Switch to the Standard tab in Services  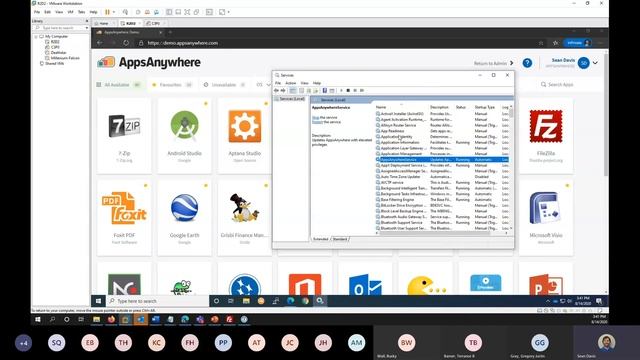coord(340,239)
